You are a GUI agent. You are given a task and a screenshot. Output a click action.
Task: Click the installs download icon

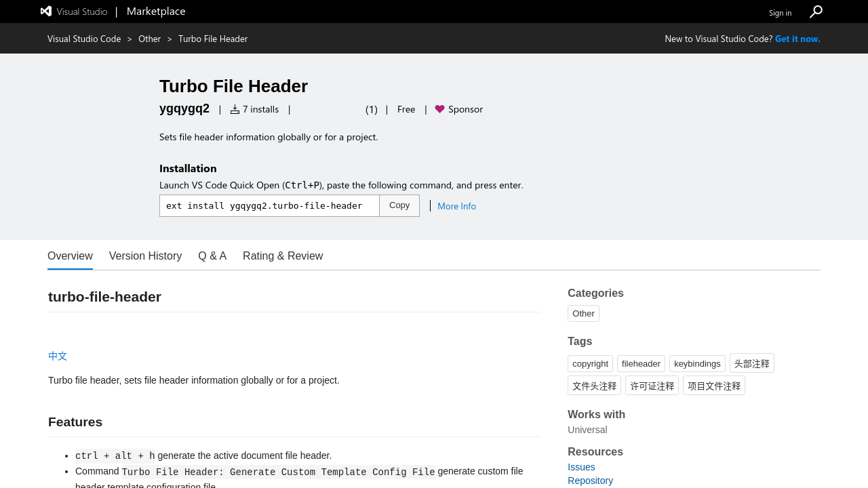point(235,109)
